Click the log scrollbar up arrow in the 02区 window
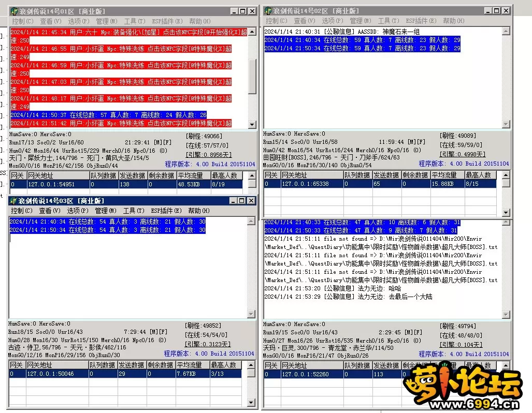This screenshot has height=413, width=532. (506, 32)
